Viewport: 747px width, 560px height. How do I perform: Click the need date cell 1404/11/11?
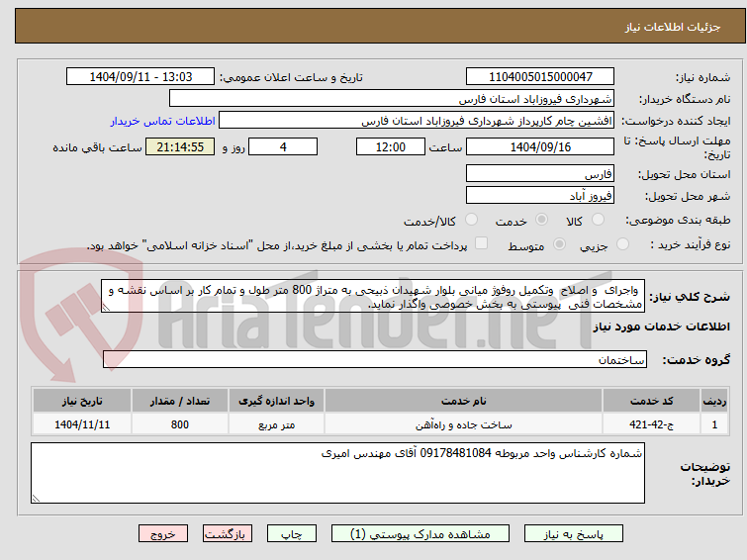82,424
